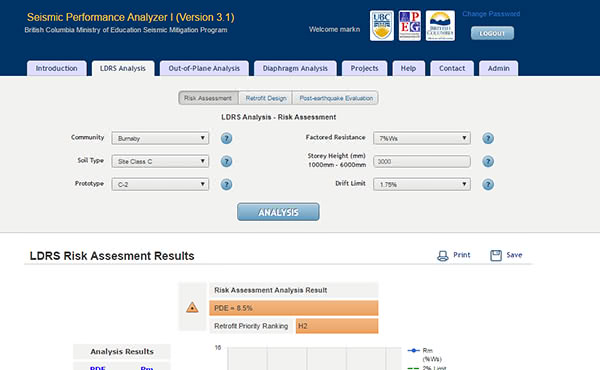The width and height of the screenshot is (600, 370).
Task: Open help for Soil Type field
Action: coord(226,161)
